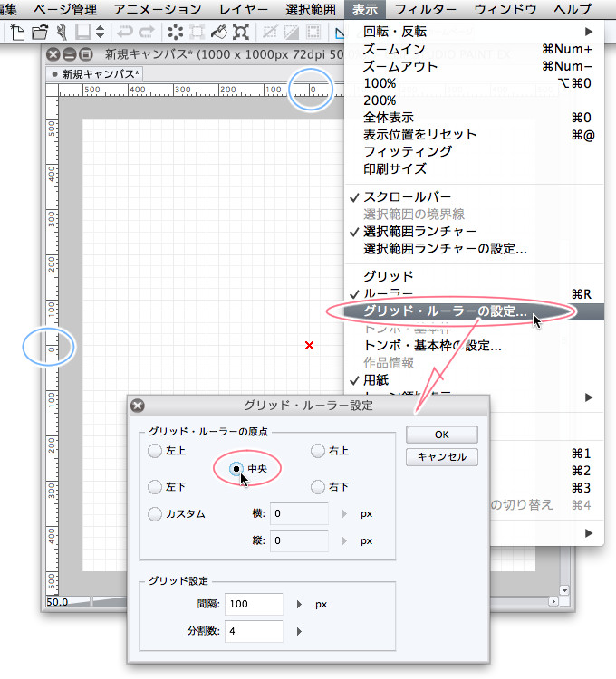This screenshot has height=679, width=616.
Task: Open the slider arrow beside 分割数 field
Action: click(299, 631)
